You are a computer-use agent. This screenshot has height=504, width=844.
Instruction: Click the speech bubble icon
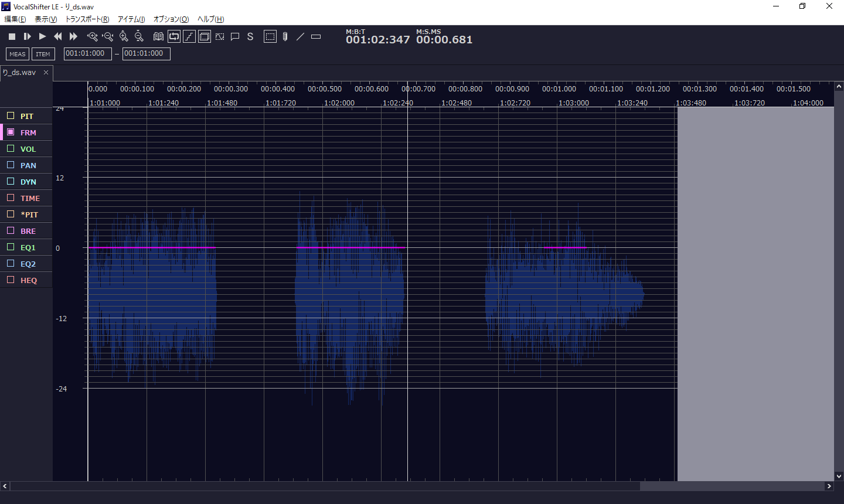coord(235,36)
